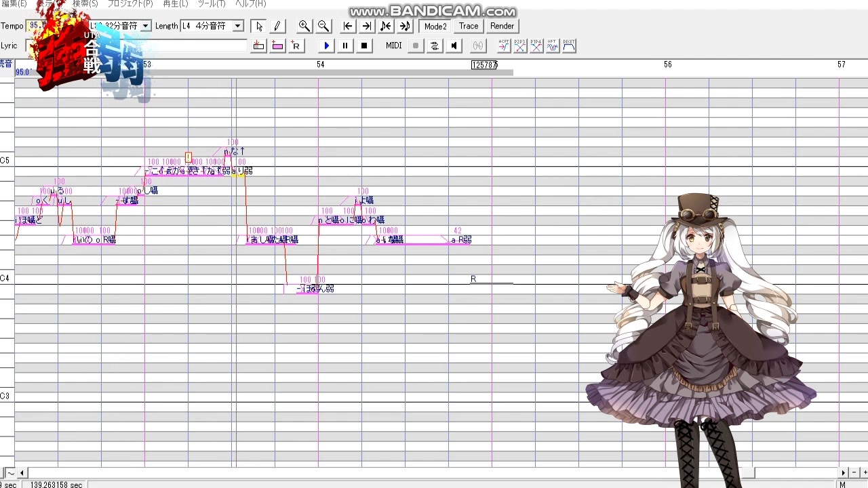Click the Render button
This screenshot has width=868, height=488.
click(x=502, y=26)
